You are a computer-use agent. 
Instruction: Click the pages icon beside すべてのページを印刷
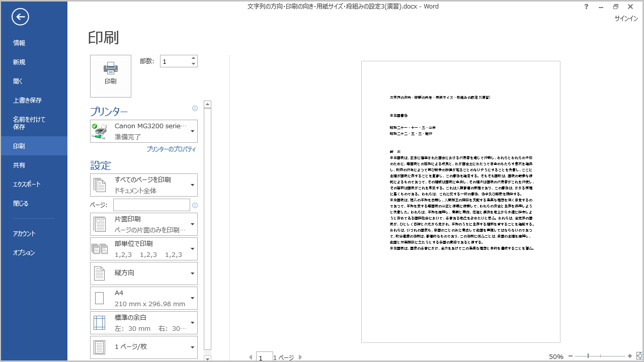point(100,185)
